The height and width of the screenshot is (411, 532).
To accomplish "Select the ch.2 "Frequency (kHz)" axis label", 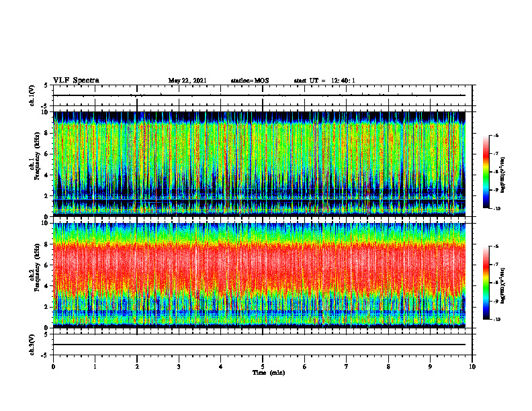I will [37, 267].
